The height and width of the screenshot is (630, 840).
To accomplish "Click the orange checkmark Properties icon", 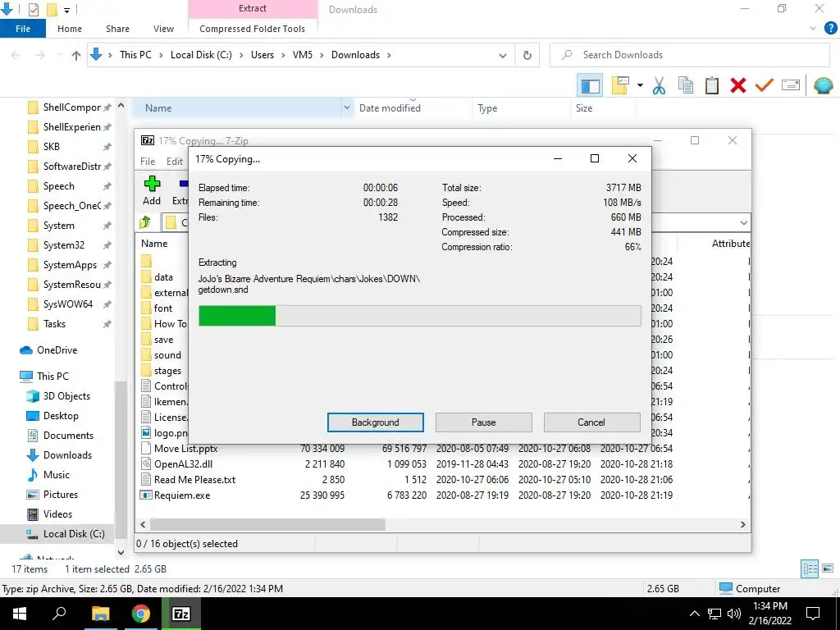I will pyautogui.click(x=765, y=85).
